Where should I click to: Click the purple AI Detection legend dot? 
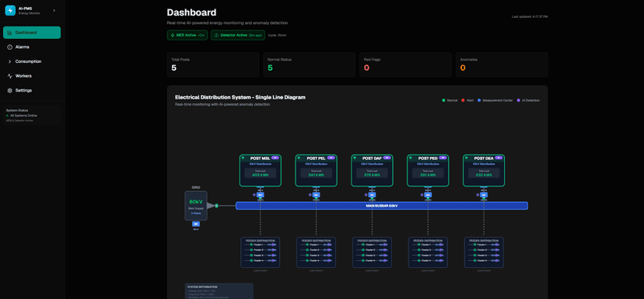pos(518,100)
